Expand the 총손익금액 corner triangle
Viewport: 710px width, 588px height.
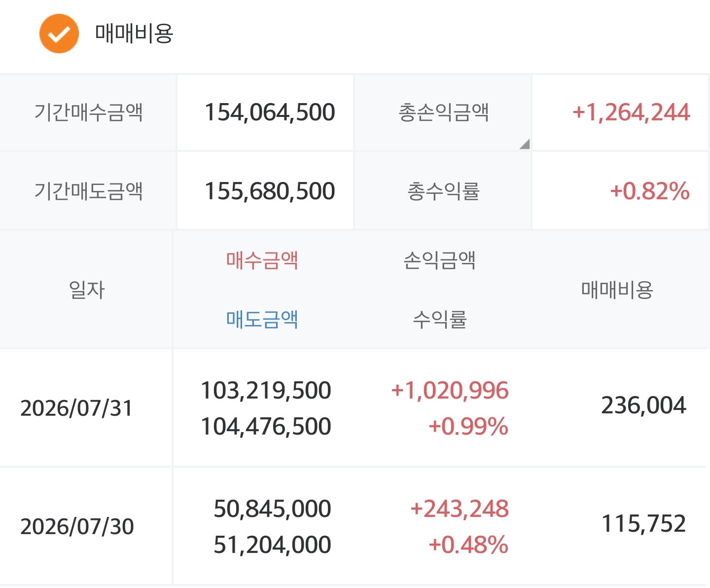525,144
